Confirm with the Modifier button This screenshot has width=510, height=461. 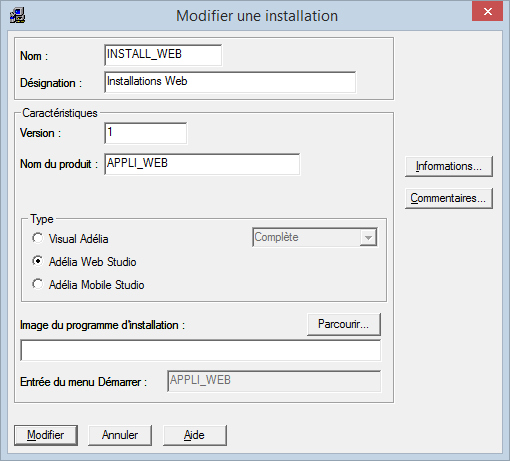click(46, 435)
